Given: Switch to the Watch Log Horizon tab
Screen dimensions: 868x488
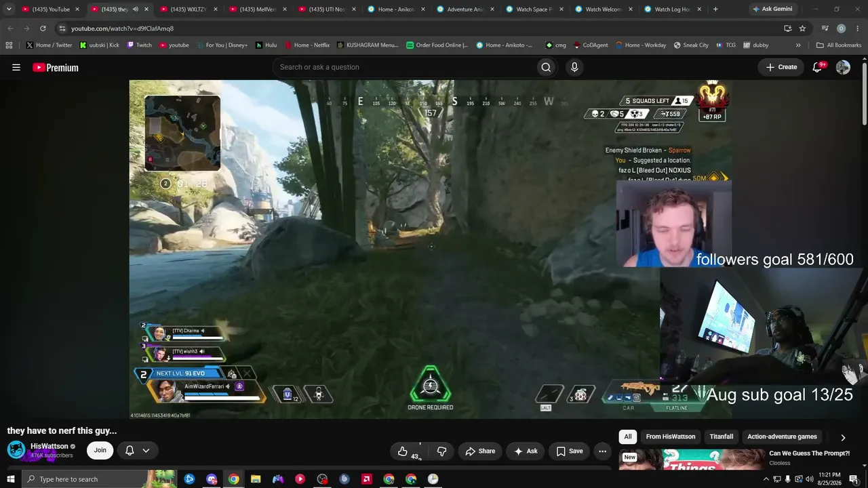Looking at the screenshot, I should (672, 9).
